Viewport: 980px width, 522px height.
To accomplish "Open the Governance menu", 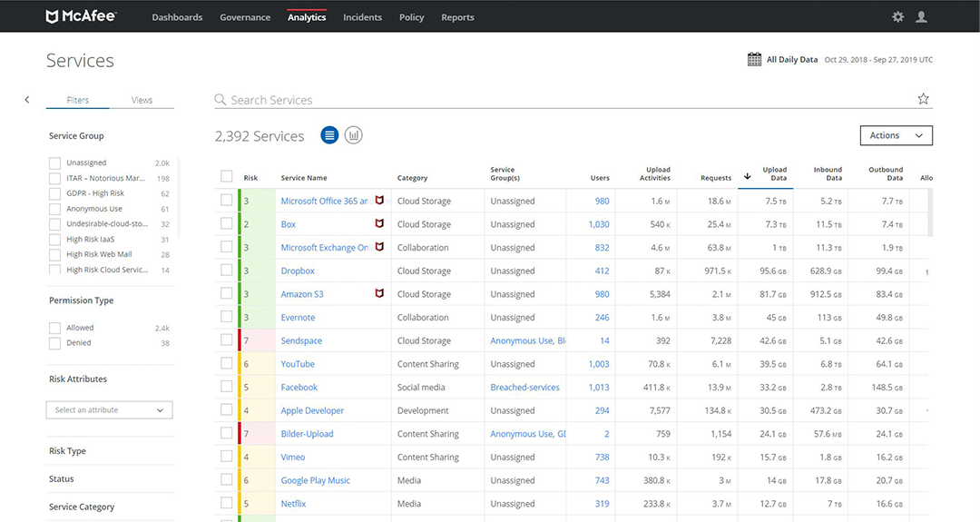I will [245, 17].
